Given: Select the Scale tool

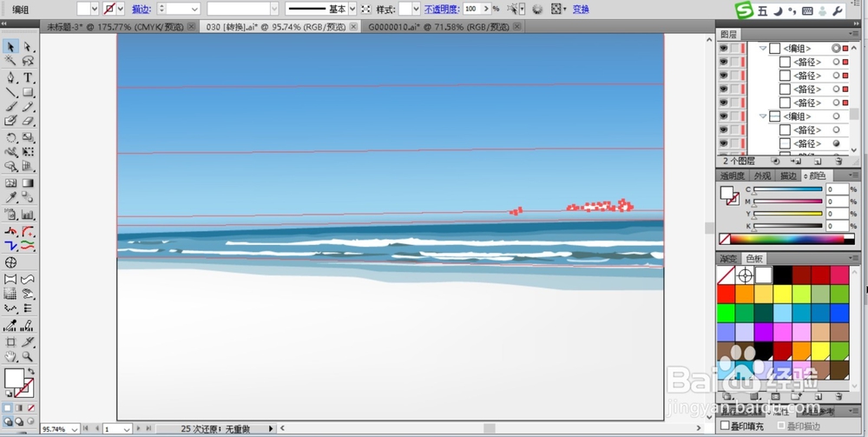Looking at the screenshot, I should [28, 137].
